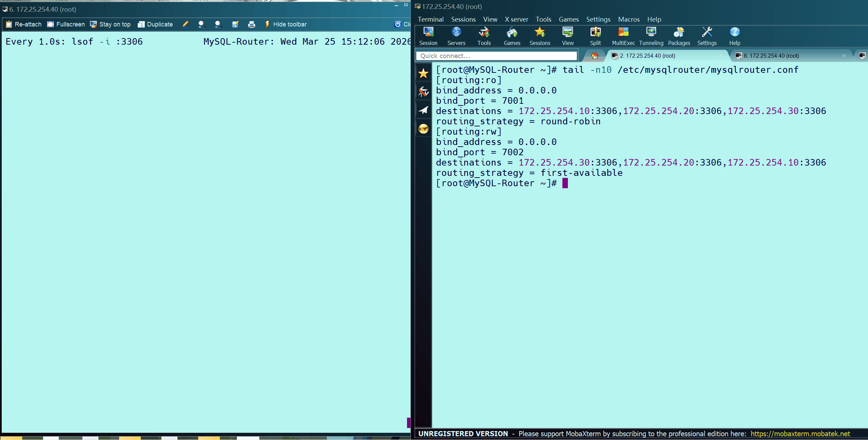Open the X server menu

tap(516, 19)
